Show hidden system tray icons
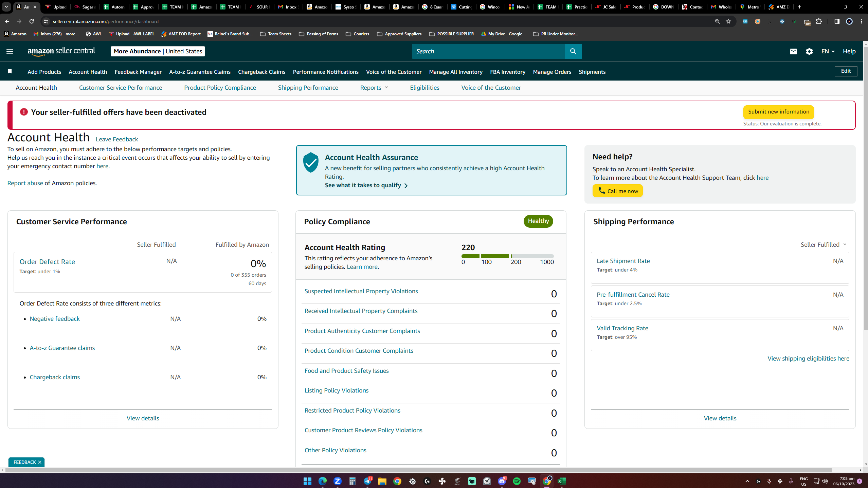The height and width of the screenshot is (488, 868). [x=747, y=481]
